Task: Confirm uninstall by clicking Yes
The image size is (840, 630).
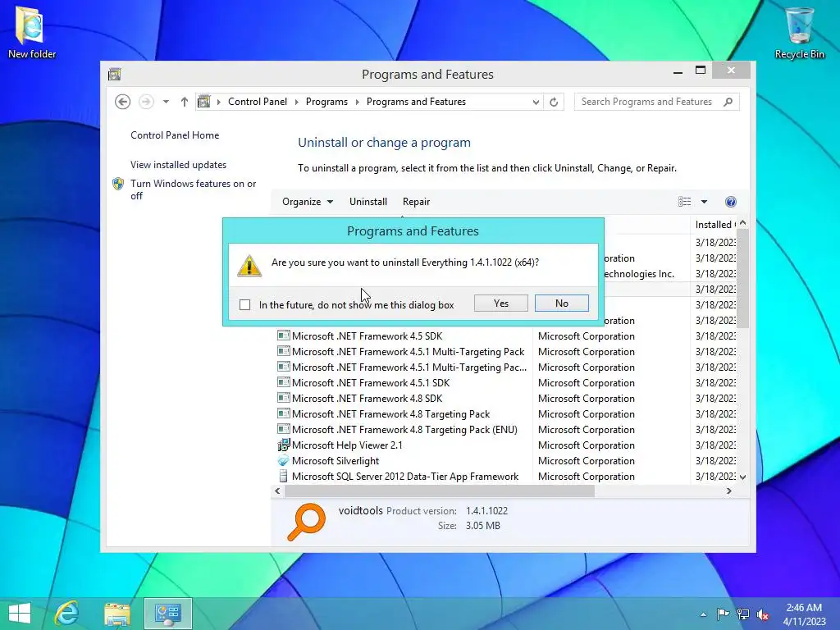Action: tap(501, 304)
